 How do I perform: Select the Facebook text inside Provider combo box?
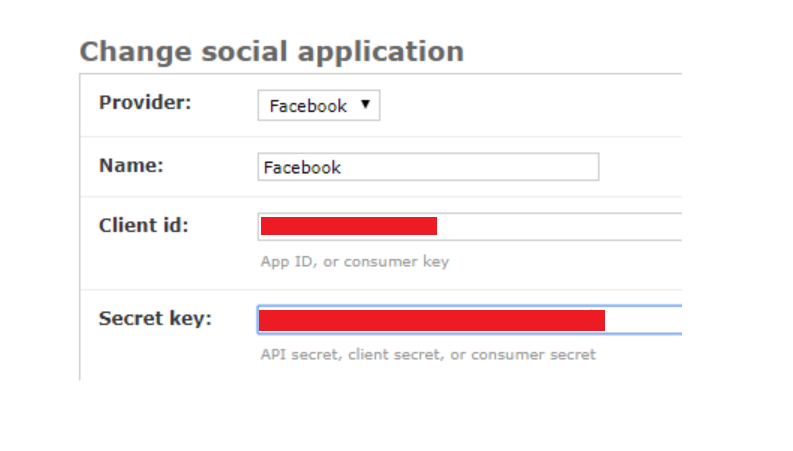[x=308, y=106]
